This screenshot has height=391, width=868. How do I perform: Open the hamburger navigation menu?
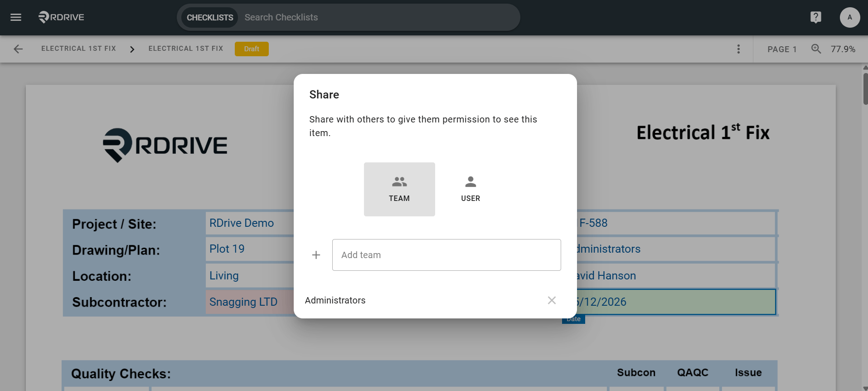pos(16,17)
